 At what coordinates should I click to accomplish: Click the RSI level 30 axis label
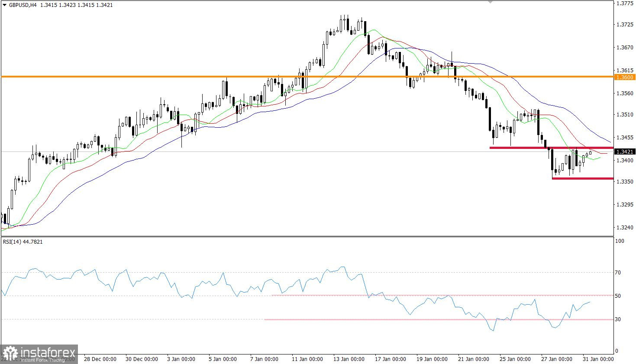point(618,319)
